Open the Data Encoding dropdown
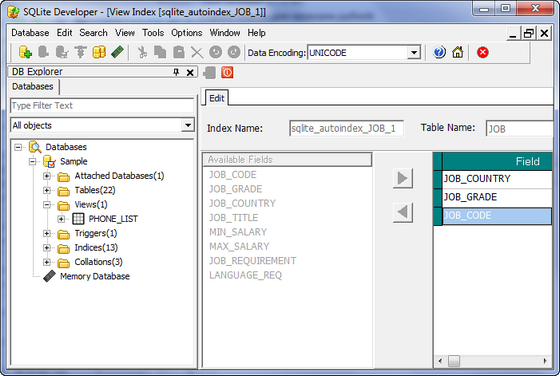This screenshot has height=376, width=560. pyautogui.click(x=414, y=53)
